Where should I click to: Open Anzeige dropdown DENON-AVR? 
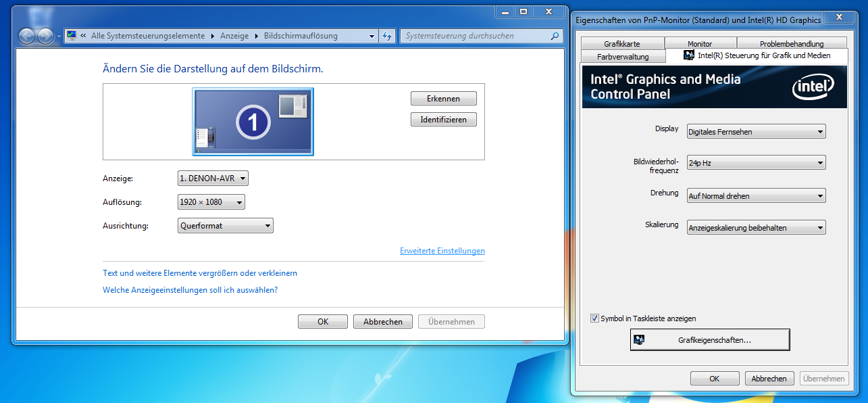(213, 179)
